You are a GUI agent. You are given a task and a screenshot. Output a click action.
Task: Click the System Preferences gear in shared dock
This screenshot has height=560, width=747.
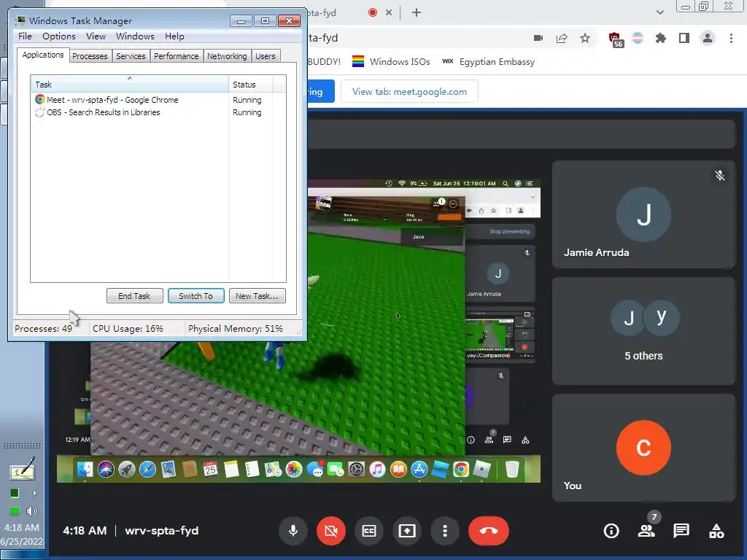tap(356, 469)
